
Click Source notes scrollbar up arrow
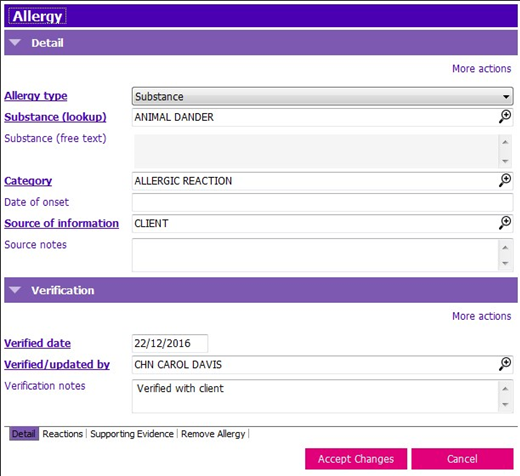click(x=505, y=247)
